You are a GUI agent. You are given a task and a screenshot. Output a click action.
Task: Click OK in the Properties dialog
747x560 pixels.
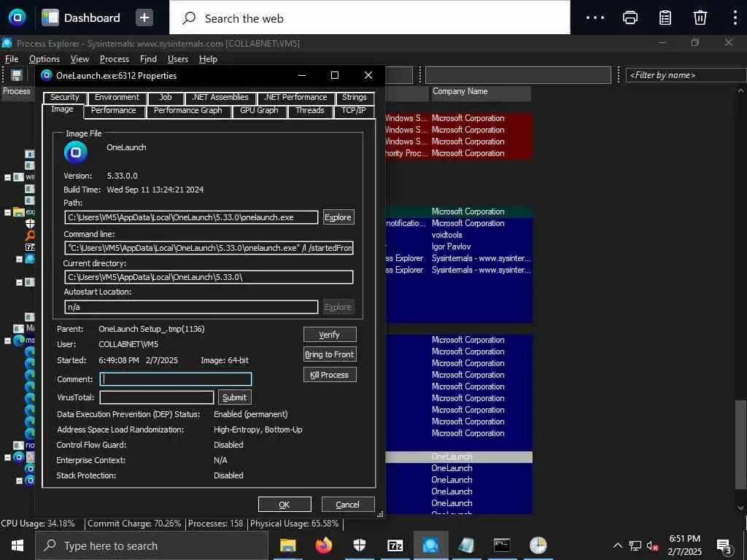click(285, 505)
